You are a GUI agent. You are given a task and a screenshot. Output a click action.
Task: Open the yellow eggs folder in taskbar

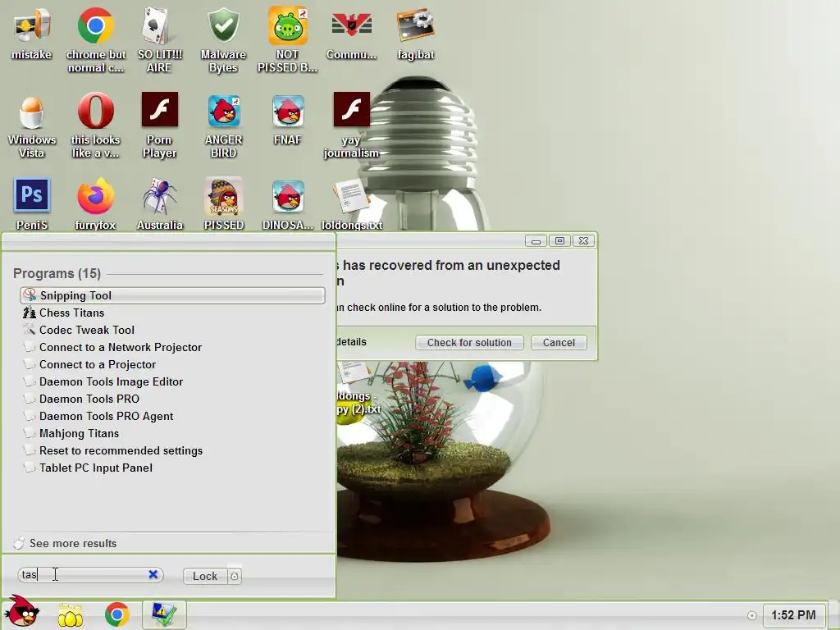coord(71,615)
